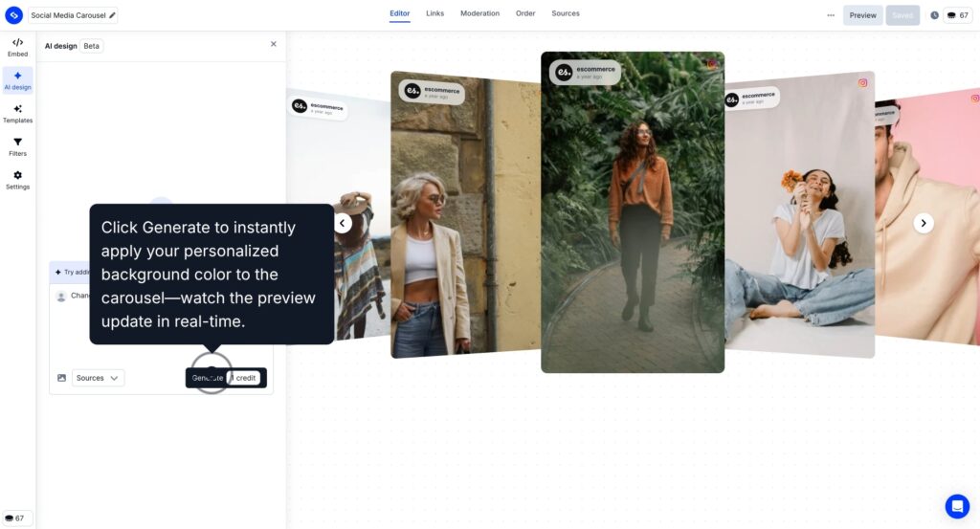Click the Social Media Carousel title text
Screen dimensions: 980x529
click(68, 15)
